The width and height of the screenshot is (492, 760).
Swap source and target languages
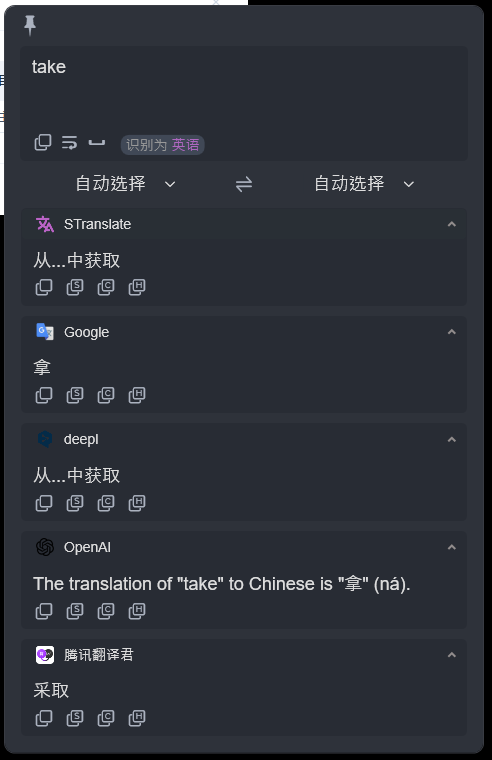[x=244, y=184]
